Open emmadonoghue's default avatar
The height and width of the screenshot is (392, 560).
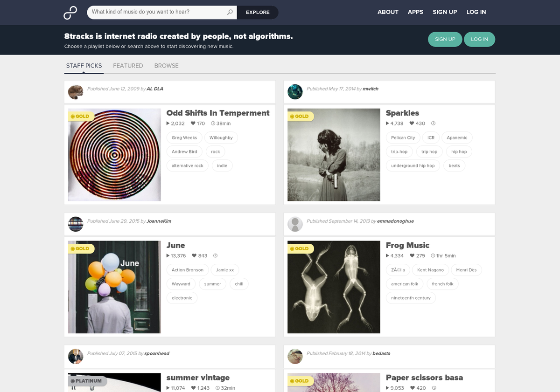point(295,224)
